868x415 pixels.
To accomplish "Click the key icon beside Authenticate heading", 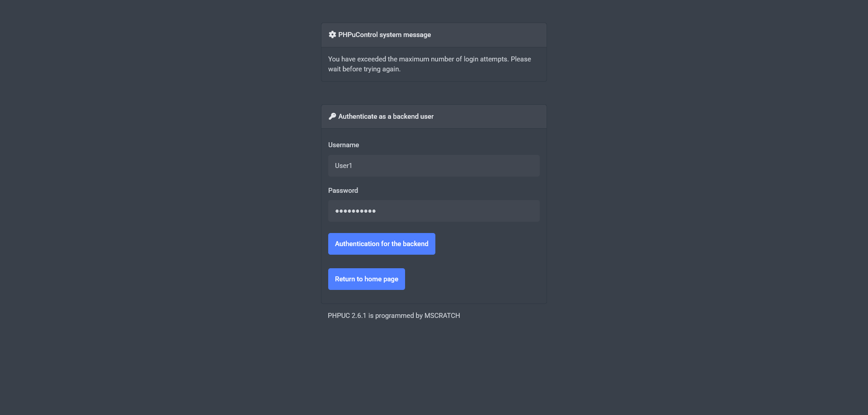I will pos(332,117).
